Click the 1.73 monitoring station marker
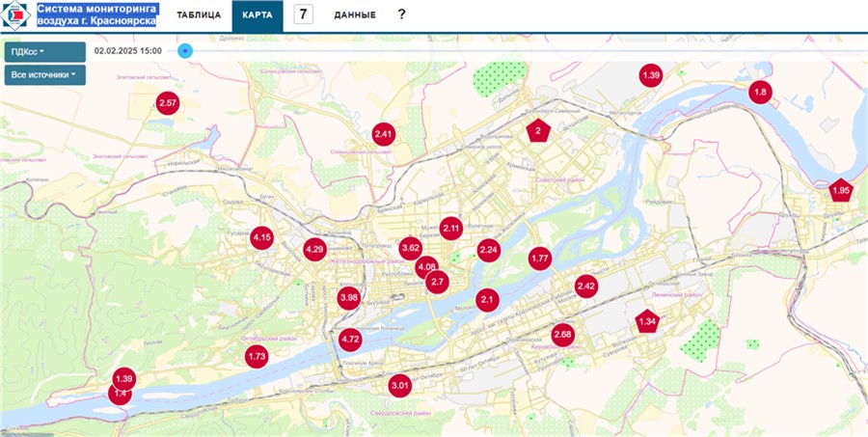The width and height of the screenshot is (868, 437). click(x=257, y=357)
